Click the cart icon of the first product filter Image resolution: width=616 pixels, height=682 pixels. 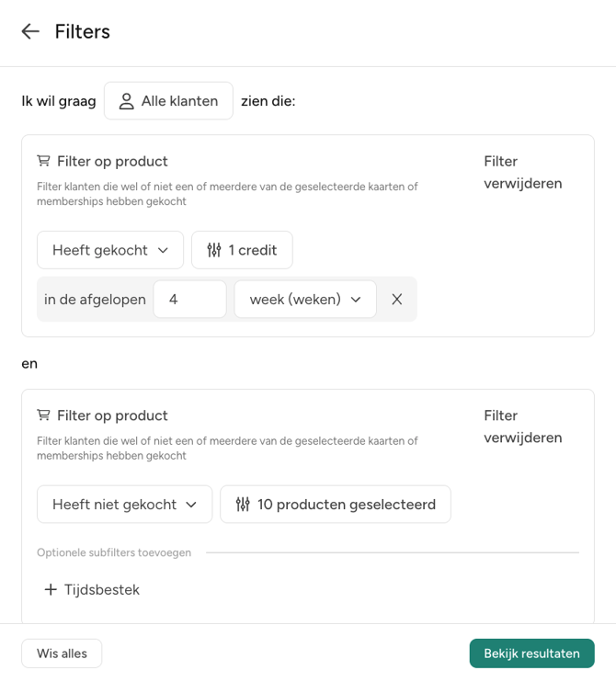(43, 161)
